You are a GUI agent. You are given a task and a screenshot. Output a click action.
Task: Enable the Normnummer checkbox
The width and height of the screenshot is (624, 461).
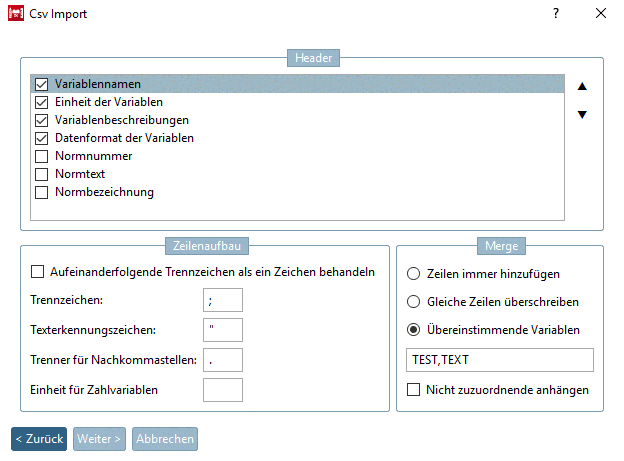[x=41, y=157]
